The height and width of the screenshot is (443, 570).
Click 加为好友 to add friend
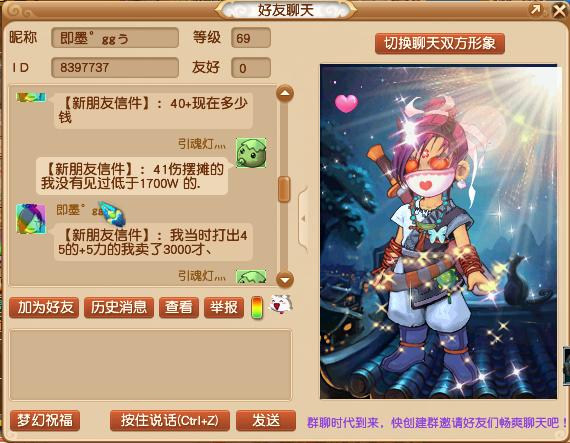[44, 307]
